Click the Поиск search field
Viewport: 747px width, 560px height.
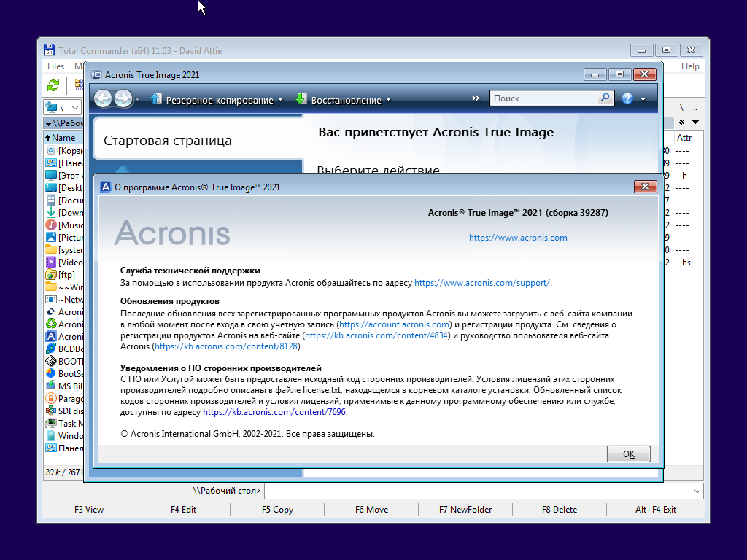(543, 98)
